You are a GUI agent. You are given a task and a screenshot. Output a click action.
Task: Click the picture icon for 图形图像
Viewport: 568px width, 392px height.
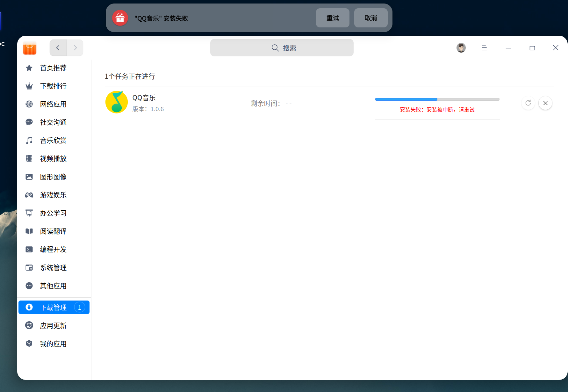click(x=29, y=177)
